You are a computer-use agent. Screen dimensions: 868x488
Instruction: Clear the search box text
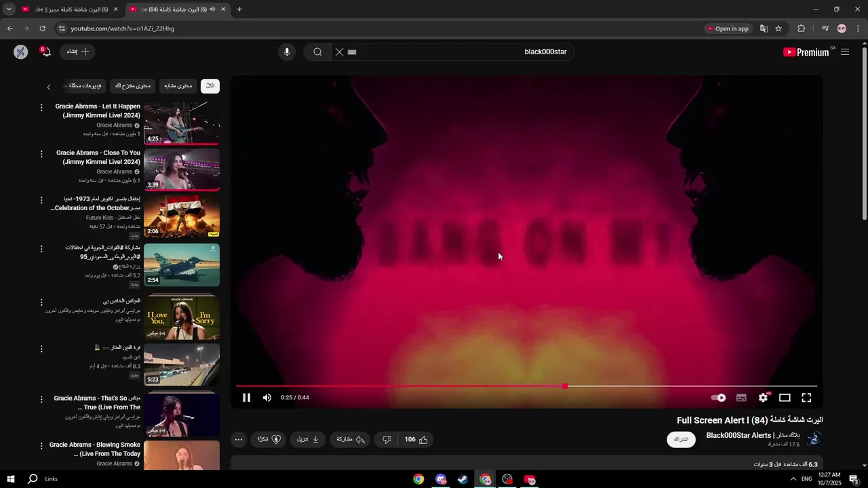point(340,52)
